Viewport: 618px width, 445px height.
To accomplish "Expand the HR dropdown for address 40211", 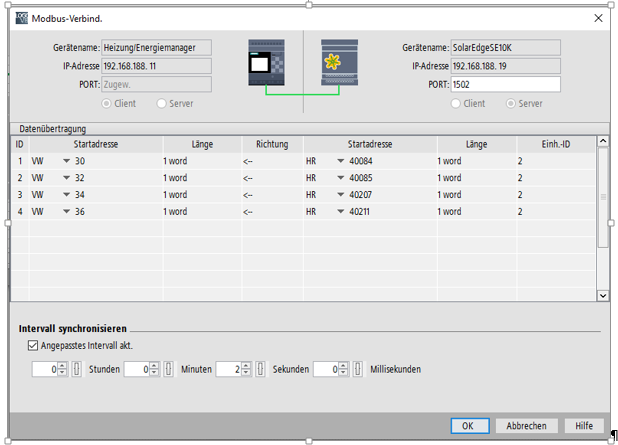I will click(x=341, y=211).
